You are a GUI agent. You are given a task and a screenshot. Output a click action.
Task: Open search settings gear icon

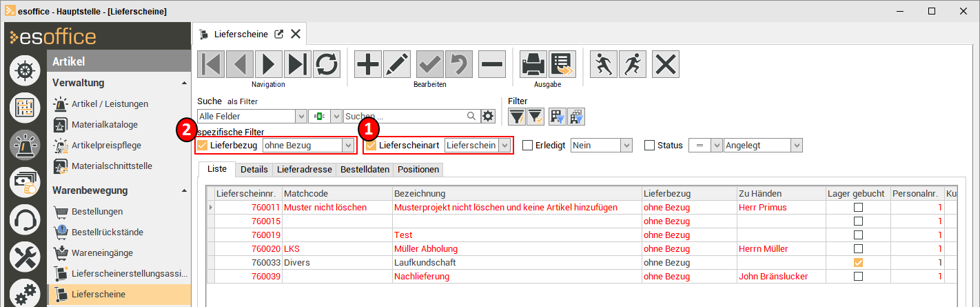(x=489, y=116)
